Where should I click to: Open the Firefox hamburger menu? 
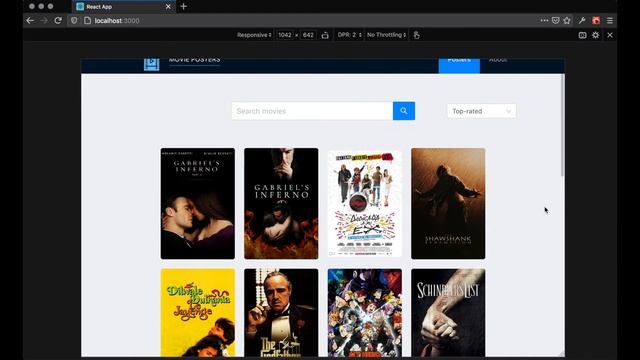610,20
